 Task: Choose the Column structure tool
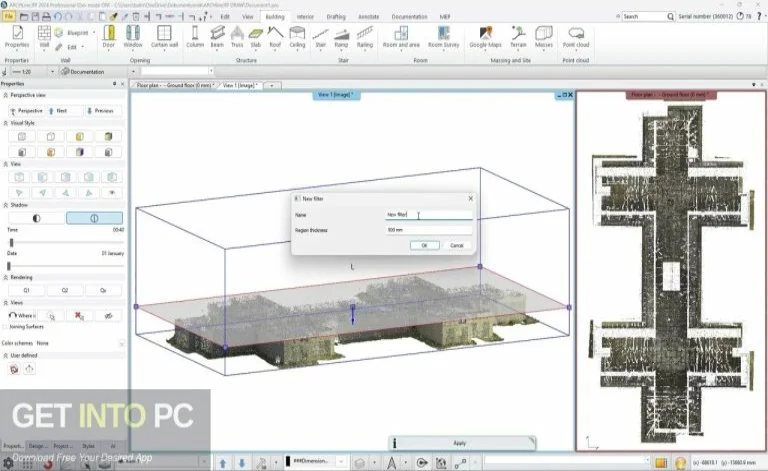[194, 36]
